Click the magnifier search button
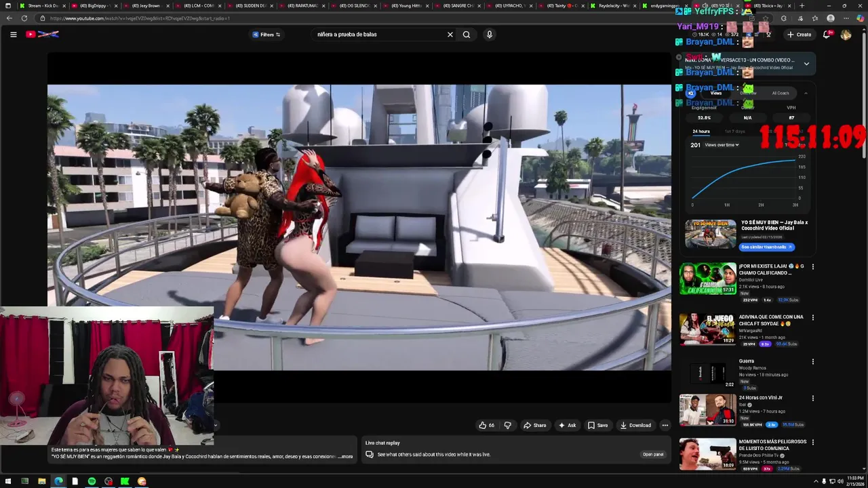Image resolution: width=868 pixels, height=488 pixels. coord(467,35)
